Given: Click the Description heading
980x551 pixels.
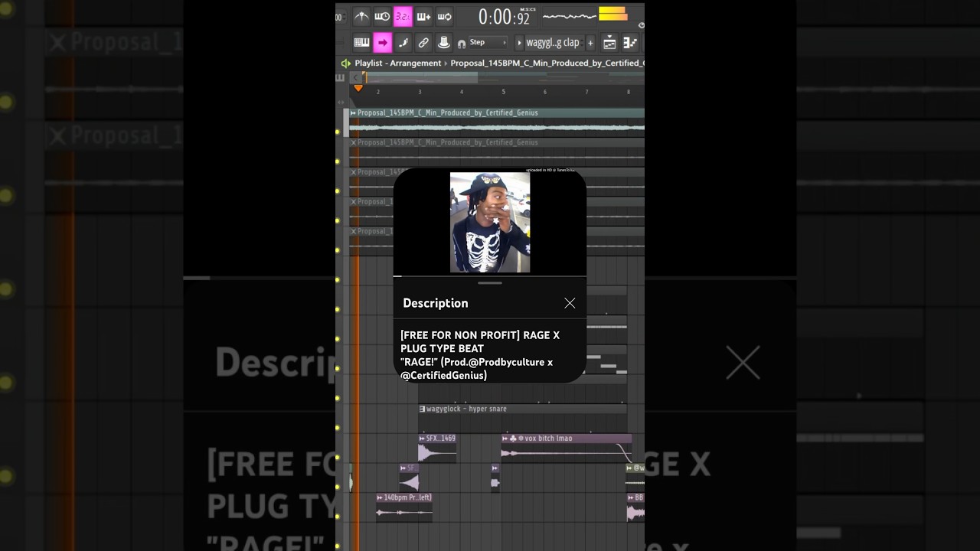Looking at the screenshot, I should click(x=436, y=303).
